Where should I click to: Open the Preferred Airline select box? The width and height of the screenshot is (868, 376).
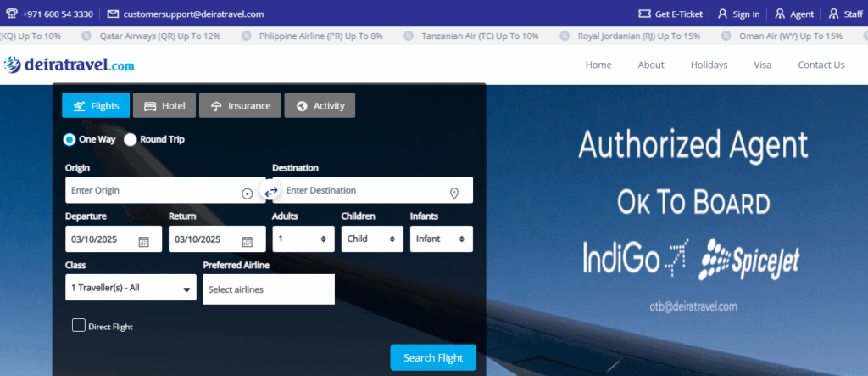pos(269,289)
